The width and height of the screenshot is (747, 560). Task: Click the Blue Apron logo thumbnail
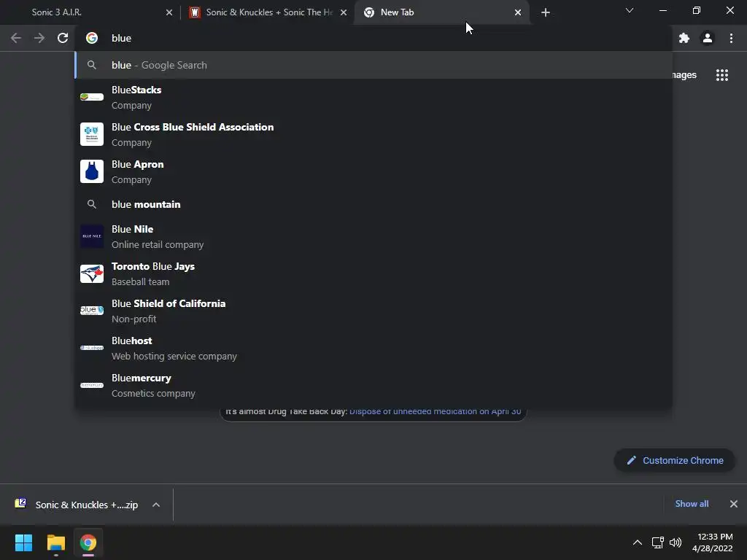[92, 171]
